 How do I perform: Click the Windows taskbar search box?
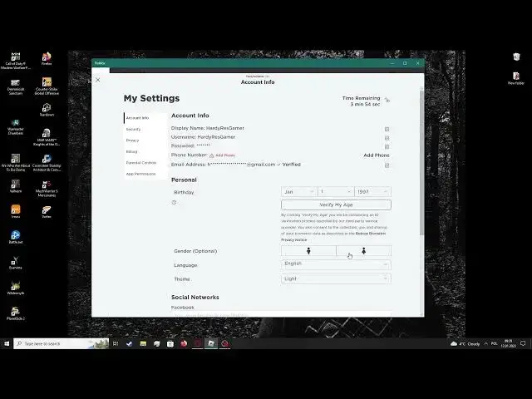(x=61, y=342)
